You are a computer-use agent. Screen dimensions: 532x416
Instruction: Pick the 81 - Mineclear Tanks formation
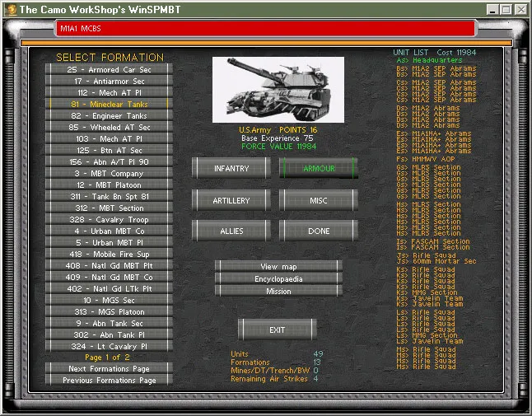point(110,104)
